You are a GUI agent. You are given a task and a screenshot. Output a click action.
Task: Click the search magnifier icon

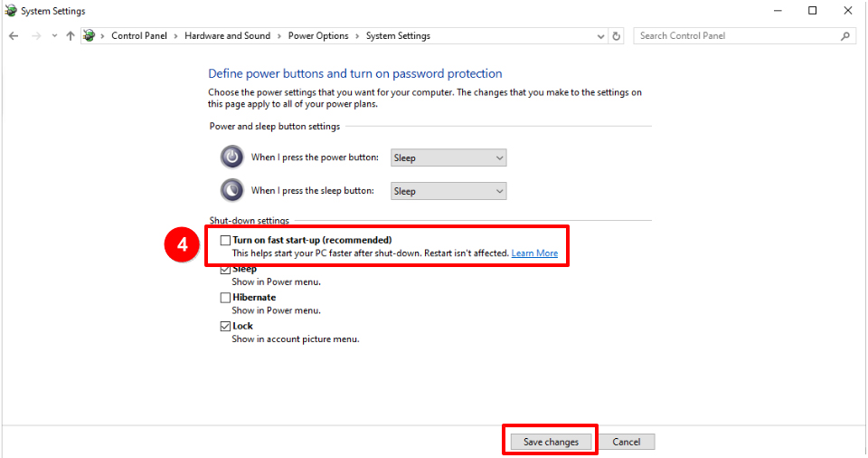pyautogui.click(x=845, y=36)
